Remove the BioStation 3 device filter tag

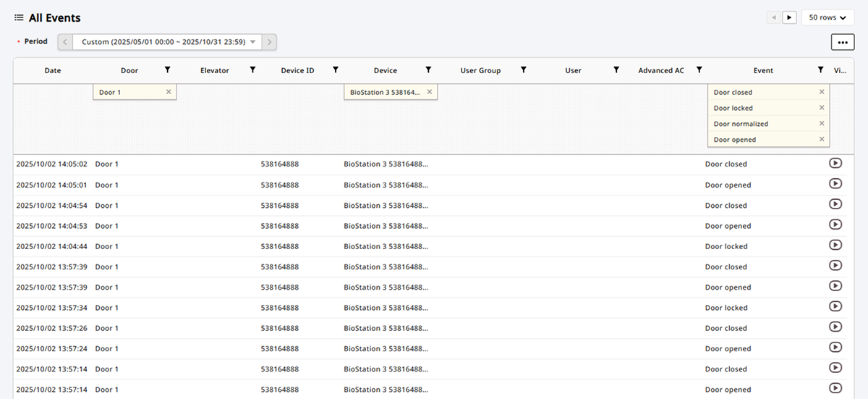pos(429,92)
